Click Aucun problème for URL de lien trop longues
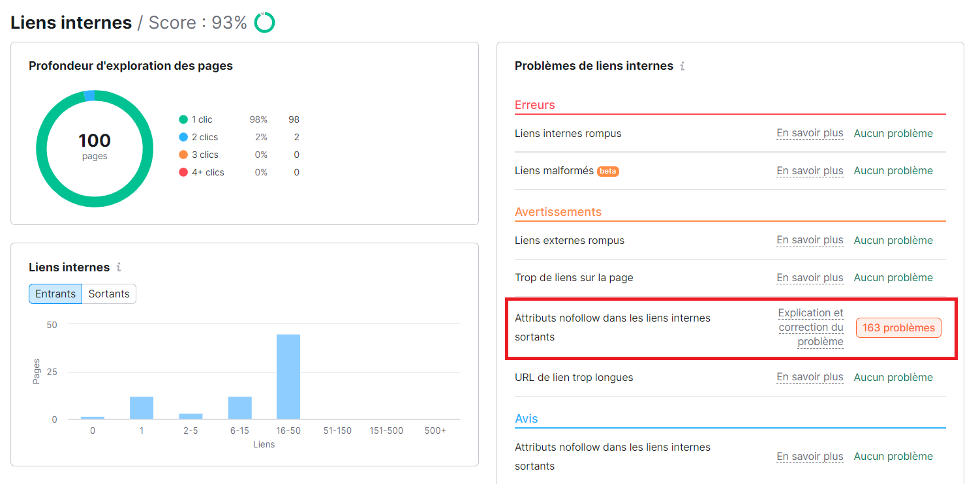The image size is (980, 484). click(x=893, y=377)
